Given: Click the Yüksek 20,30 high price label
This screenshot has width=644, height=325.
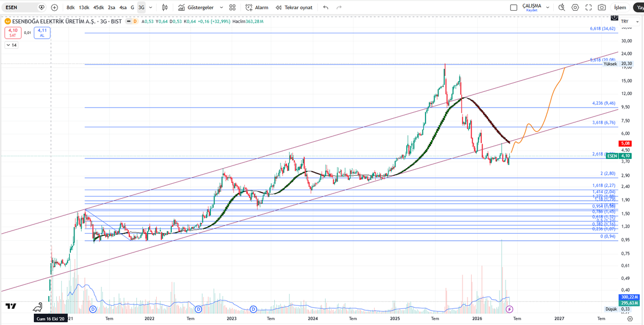Looking at the screenshot, I should coord(618,64).
